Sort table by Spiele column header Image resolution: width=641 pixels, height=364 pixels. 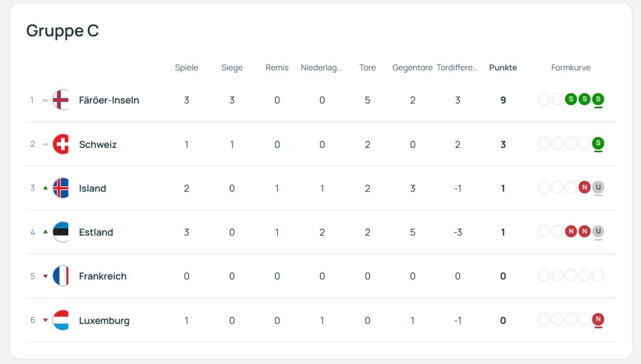click(x=186, y=67)
